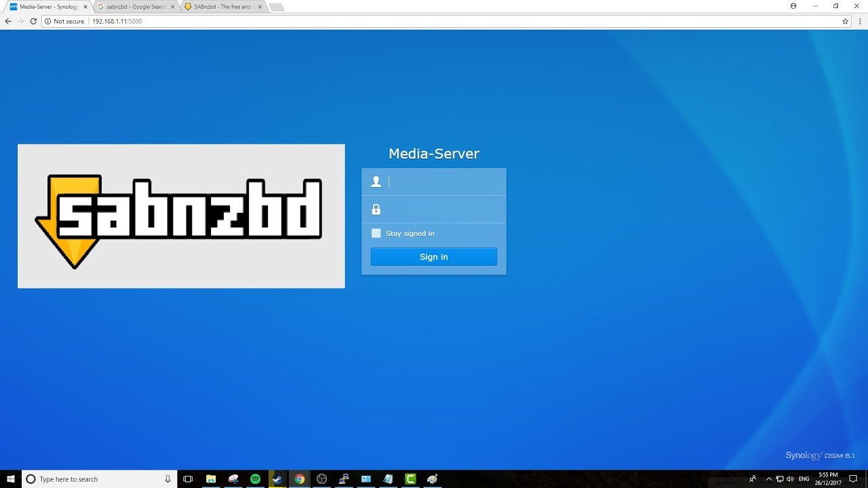868x488 pixels.
Task: Click the user silhouette icon beside username field
Action: 376,182
